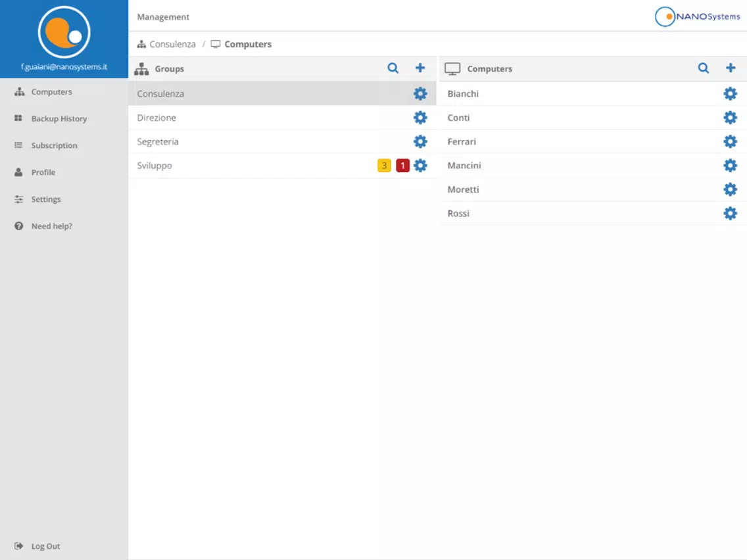Open settings gear for Ferrari computer
Viewport: 747px width, 560px height.
[x=731, y=141]
